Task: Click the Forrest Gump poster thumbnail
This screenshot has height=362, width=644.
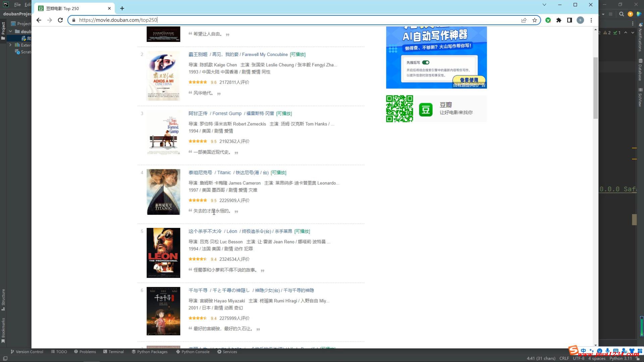Action: [x=163, y=133]
